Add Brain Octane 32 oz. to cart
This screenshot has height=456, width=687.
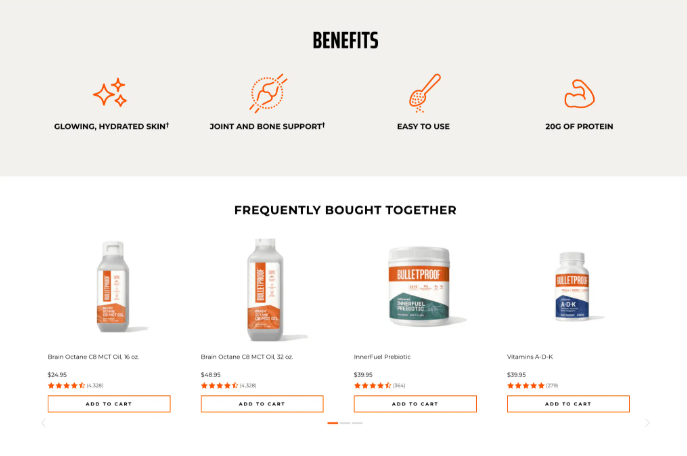tap(262, 404)
